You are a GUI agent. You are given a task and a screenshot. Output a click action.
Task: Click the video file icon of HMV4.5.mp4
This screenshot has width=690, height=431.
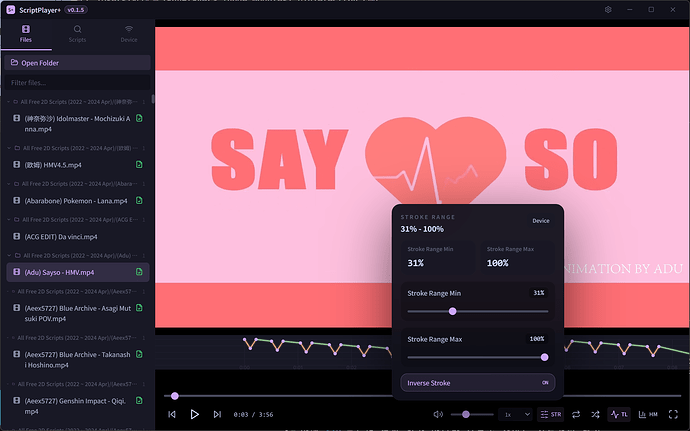click(x=17, y=164)
